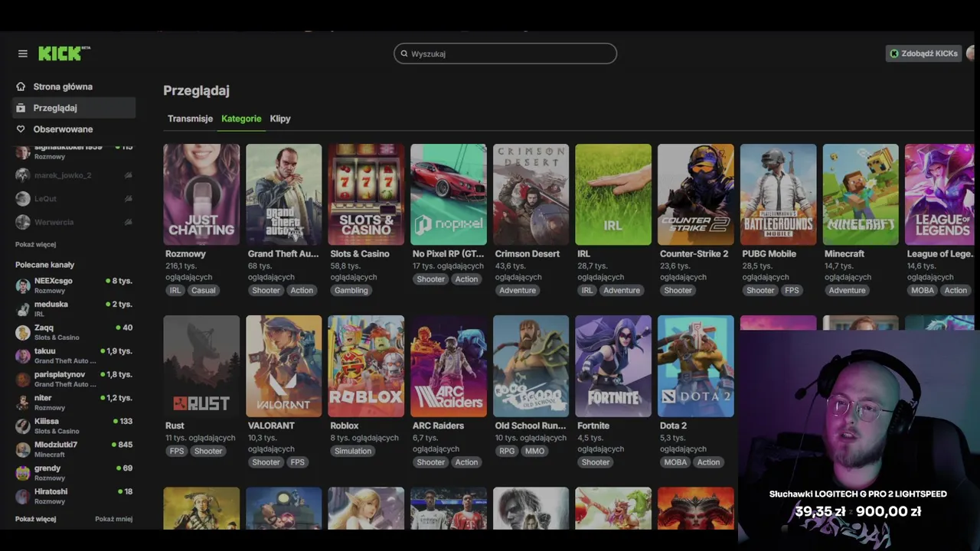Click the home icon beside Strona główna
The height and width of the screenshot is (551, 980).
[x=21, y=86]
